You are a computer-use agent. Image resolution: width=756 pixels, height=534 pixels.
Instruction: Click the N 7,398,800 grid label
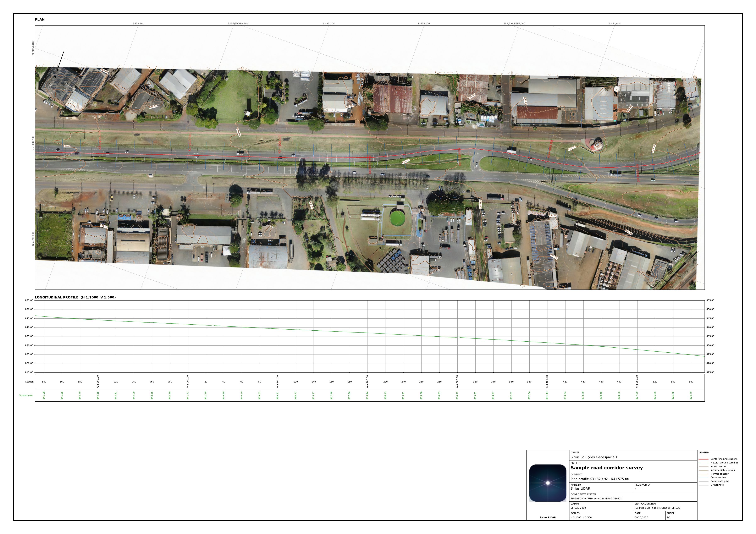pos(33,239)
